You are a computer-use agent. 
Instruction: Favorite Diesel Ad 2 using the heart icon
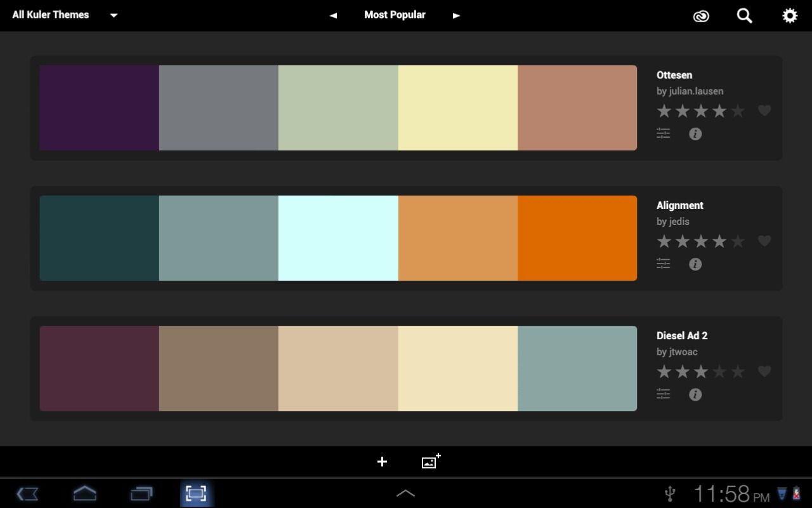tap(764, 371)
